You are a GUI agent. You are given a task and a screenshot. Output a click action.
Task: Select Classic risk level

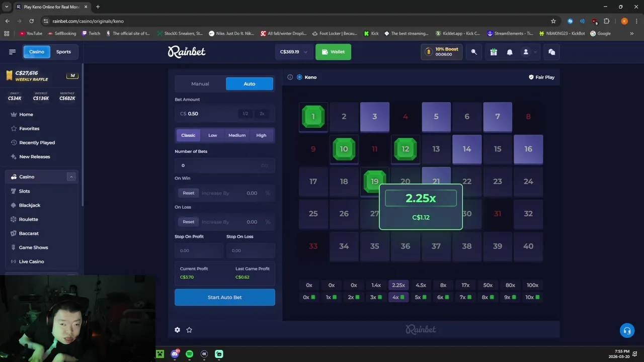coord(188,135)
